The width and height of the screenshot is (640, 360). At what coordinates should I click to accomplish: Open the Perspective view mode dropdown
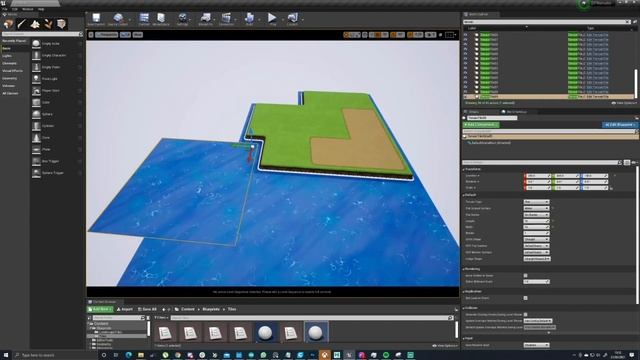pos(107,35)
